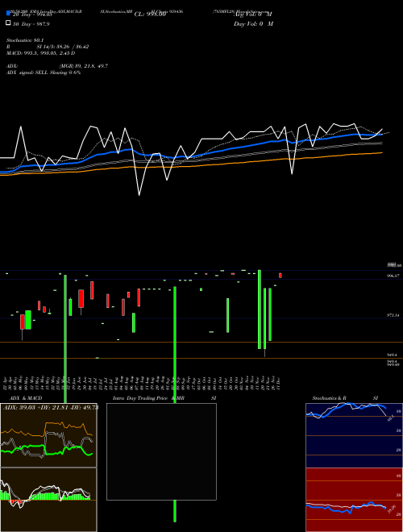Click the empty intraday trading price panel
This screenshot has height=532, width=403.
pyautogui.click(x=161, y=451)
